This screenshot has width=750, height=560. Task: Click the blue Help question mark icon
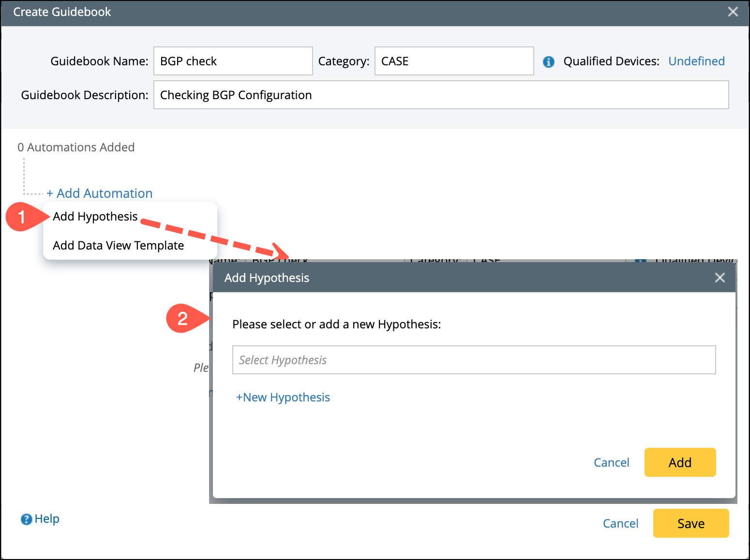point(26,519)
